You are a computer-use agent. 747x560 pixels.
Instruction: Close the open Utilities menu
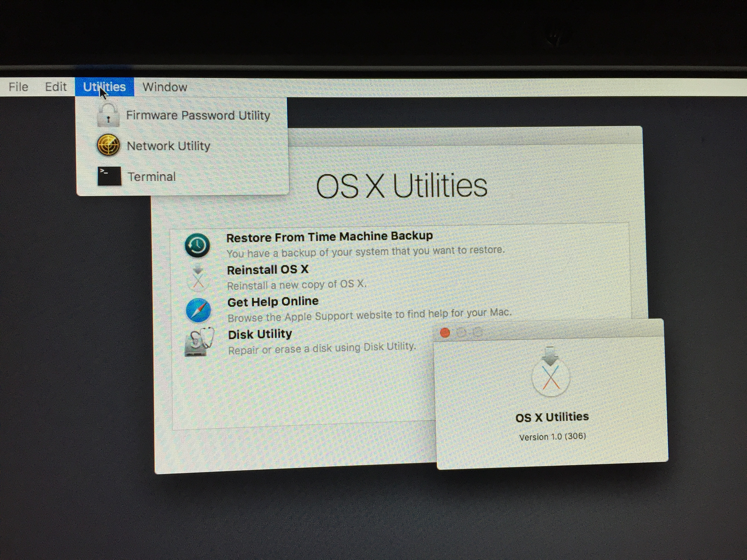(x=104, y=87)
